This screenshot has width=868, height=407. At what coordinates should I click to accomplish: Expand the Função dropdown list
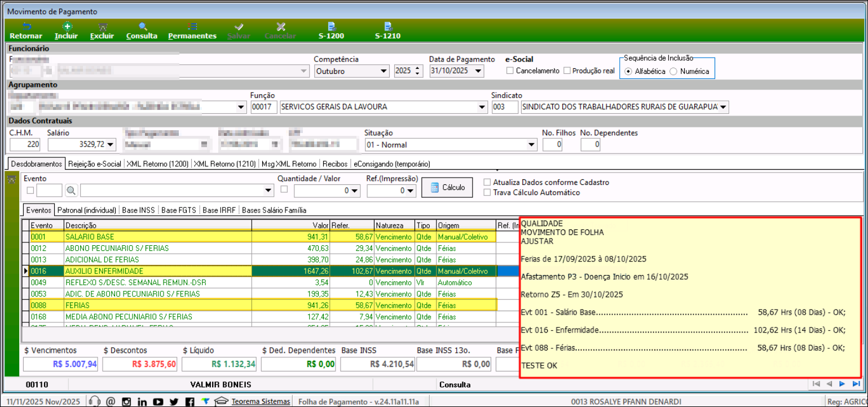[482, 107]
